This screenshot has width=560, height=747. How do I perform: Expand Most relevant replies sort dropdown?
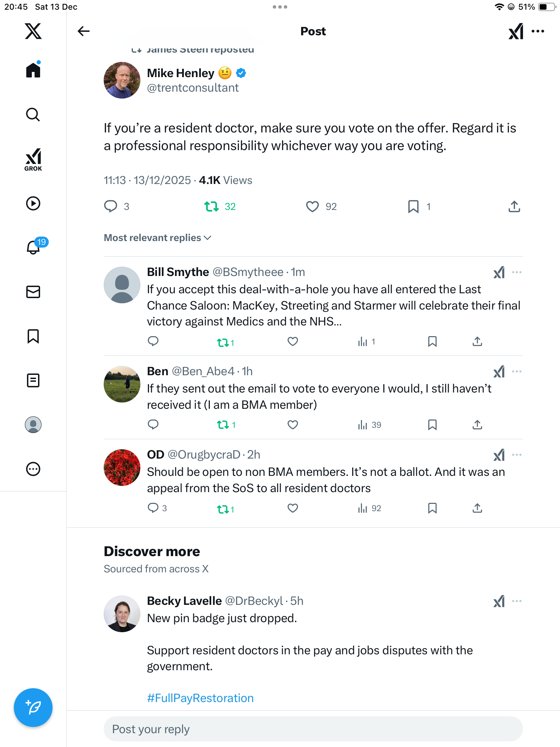click(x=157, y=238)
